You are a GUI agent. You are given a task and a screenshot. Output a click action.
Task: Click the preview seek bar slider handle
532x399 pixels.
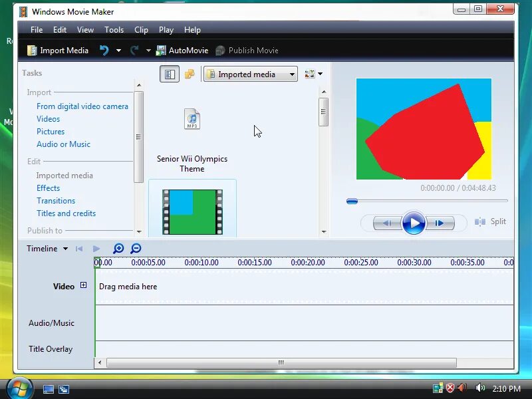[352, 201]
